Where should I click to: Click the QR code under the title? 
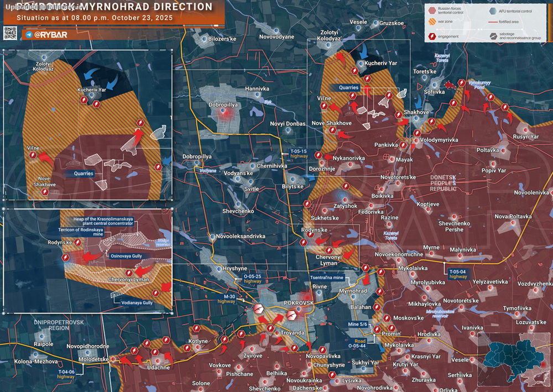11,33
